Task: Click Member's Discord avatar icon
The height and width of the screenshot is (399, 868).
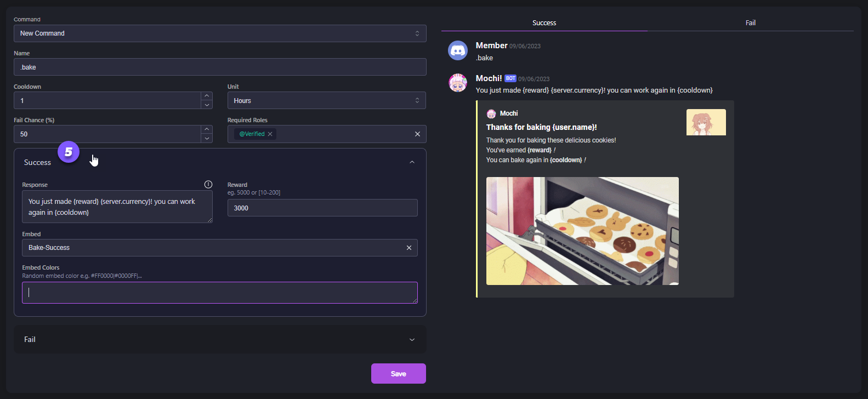Action: pos(458,50)
